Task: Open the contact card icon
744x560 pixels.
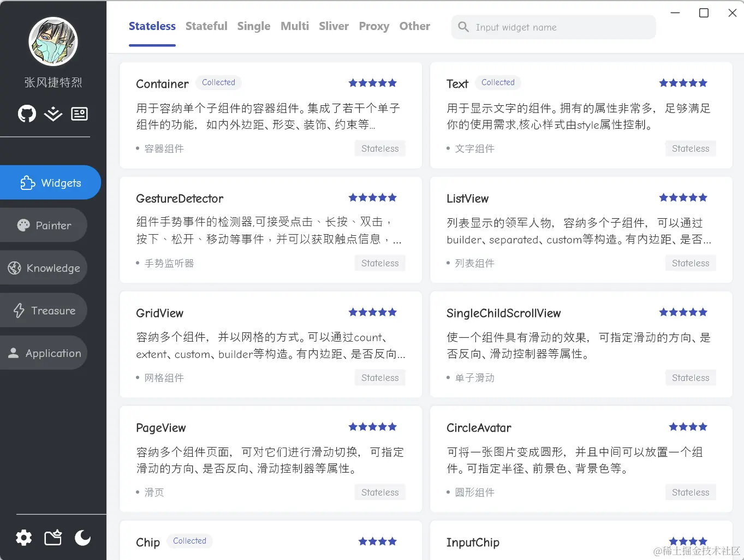Action: (x=79, y=114)
